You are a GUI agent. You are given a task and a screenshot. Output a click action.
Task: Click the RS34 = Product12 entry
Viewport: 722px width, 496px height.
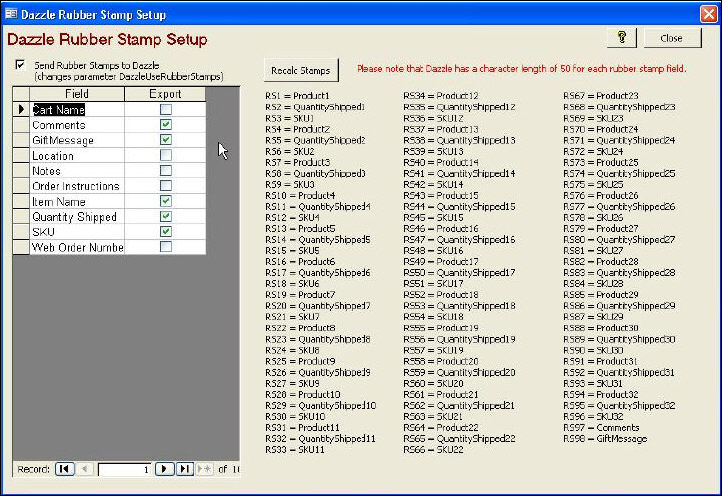(x=441, y=96)
